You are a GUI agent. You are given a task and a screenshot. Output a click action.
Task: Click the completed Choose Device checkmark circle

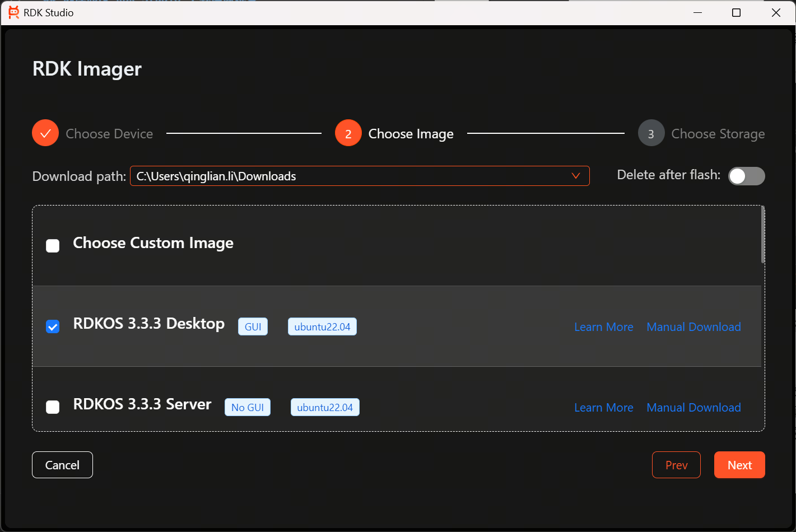click(45, 133)
